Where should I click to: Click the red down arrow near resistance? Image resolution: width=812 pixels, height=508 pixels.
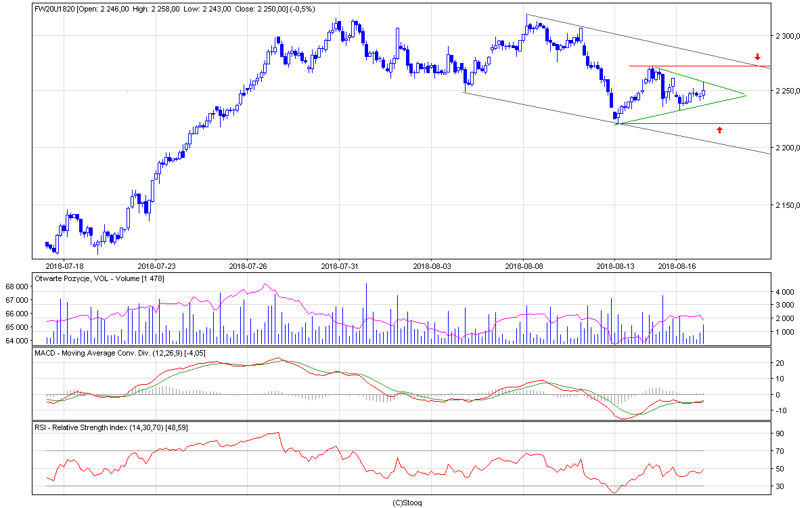[x=758, y=57]
